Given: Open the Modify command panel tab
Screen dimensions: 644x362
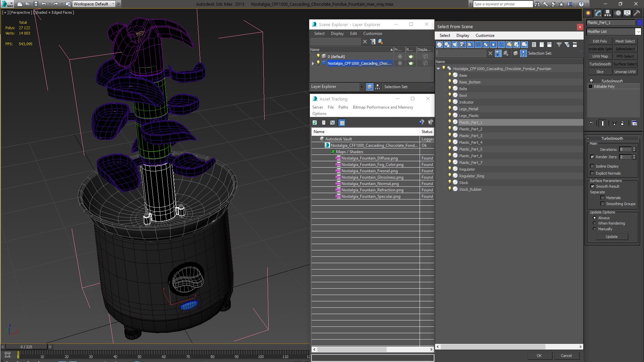Looking at the screenshot, I should [598, 13].
